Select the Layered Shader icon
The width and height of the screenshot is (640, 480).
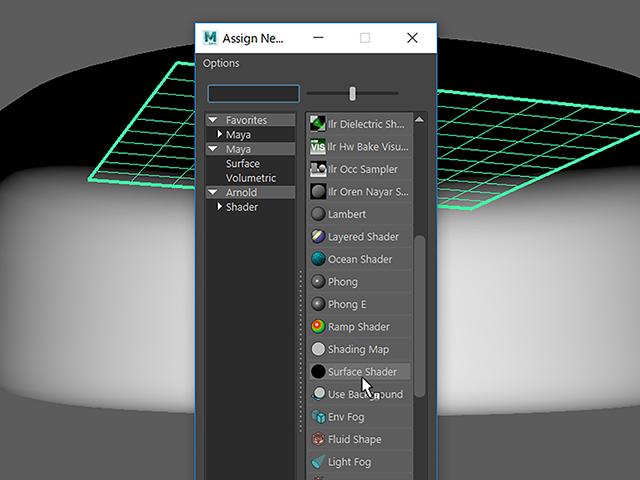coord(318,236)
